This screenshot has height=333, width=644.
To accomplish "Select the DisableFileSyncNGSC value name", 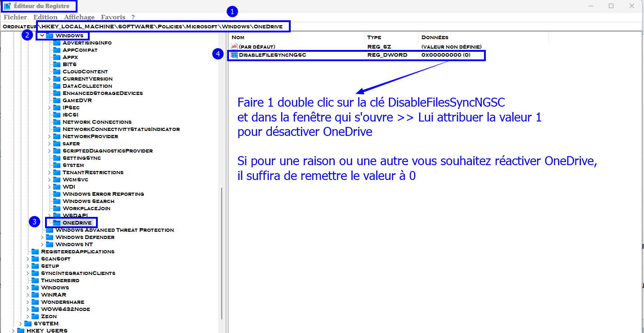I will (x=273, y=55).
